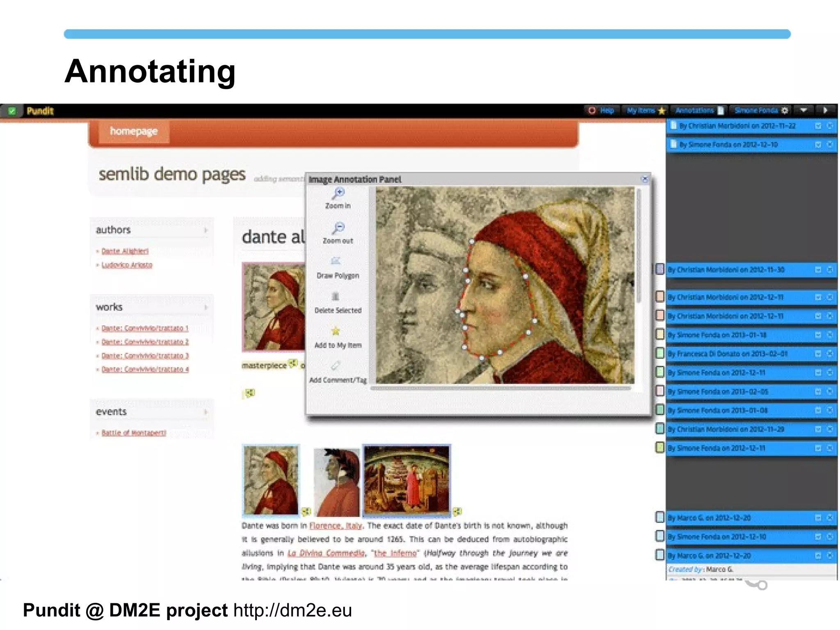Image resolution: width=840 pixels, height=630 pixels.
Task: Follow the Inferno link
Action: 395,553
